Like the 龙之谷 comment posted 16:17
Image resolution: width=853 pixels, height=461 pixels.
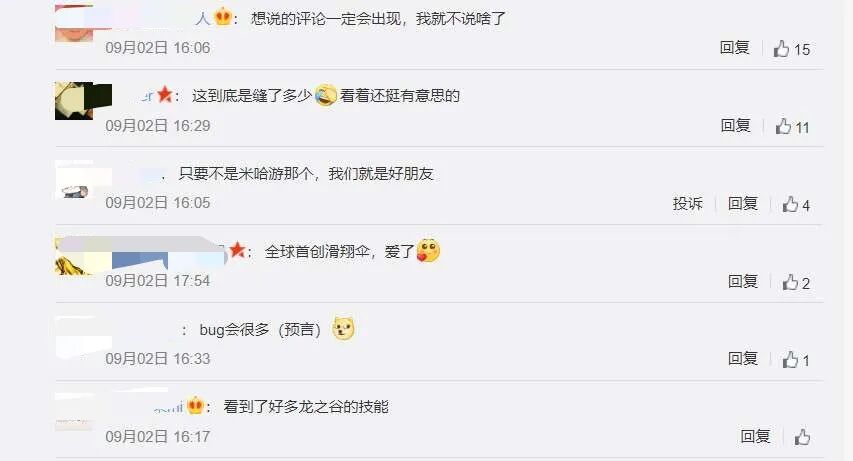tap(802, 437)
